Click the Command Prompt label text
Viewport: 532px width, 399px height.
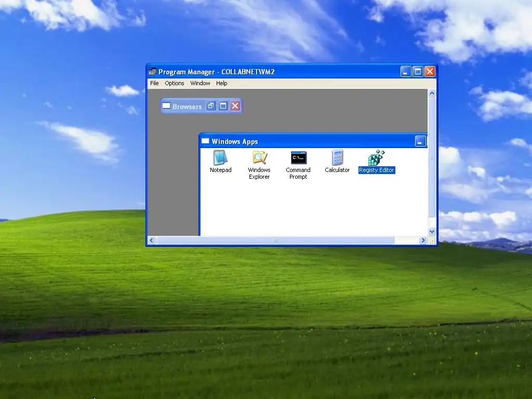click(x=298, y=174)
